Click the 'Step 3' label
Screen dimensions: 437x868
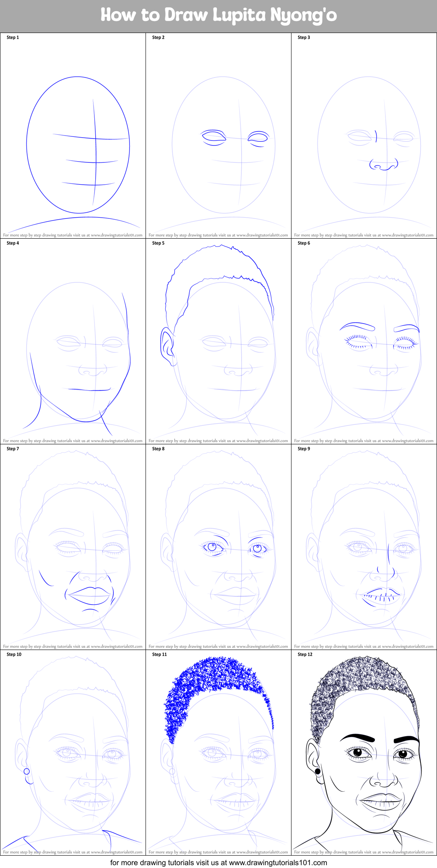pyautogui.click(x=304, y=38)
